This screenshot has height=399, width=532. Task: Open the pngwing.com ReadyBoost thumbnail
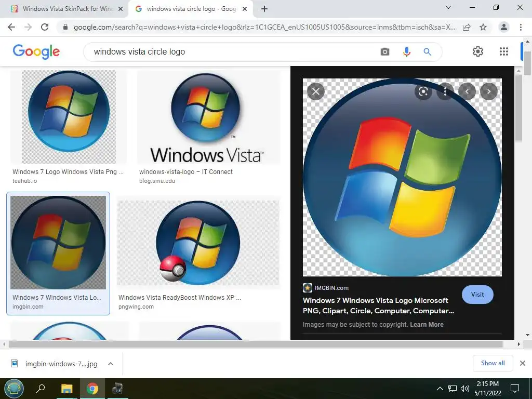[x=198, y=243]
